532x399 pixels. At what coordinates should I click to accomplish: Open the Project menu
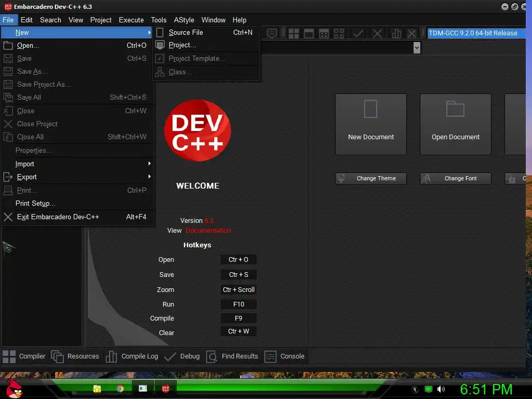point(101,20)
